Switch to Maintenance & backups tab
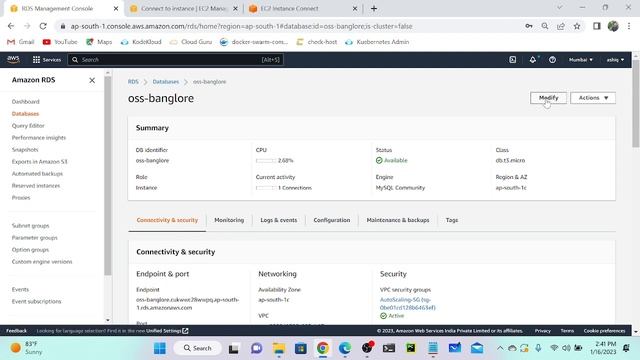 398,220
